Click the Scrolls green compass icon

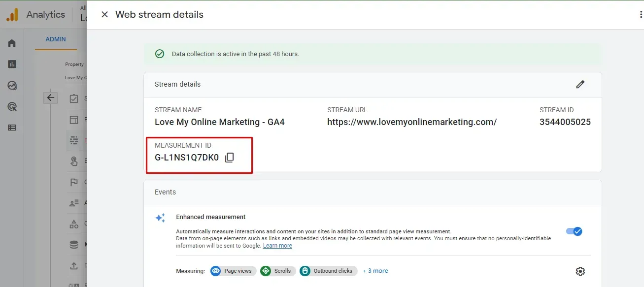pos(266,271)
